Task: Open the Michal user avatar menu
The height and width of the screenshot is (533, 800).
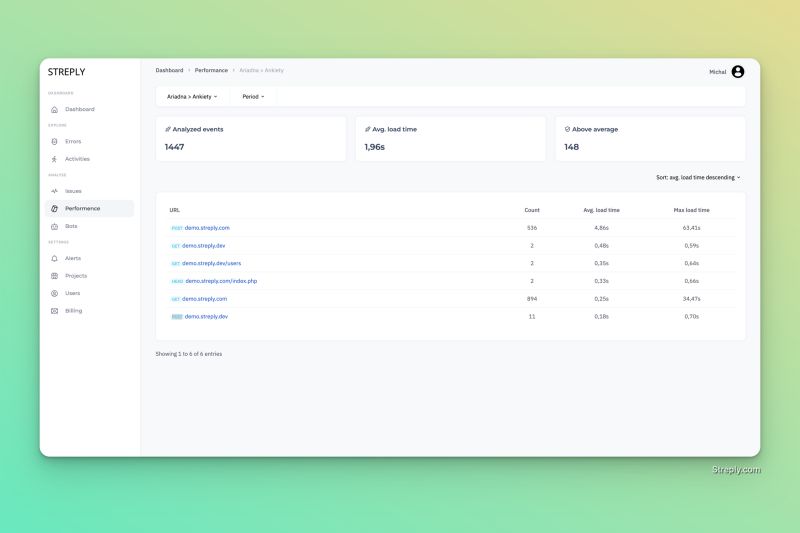Action: pos(738,72)
